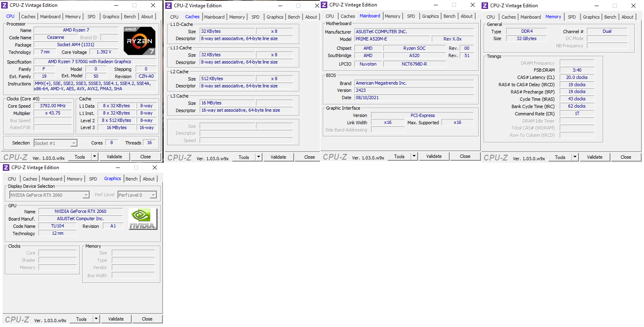644x327 pixels.
Task: Click the GPU Code Name value TU104
Action: pyautogui.click(x=57, y=226)
